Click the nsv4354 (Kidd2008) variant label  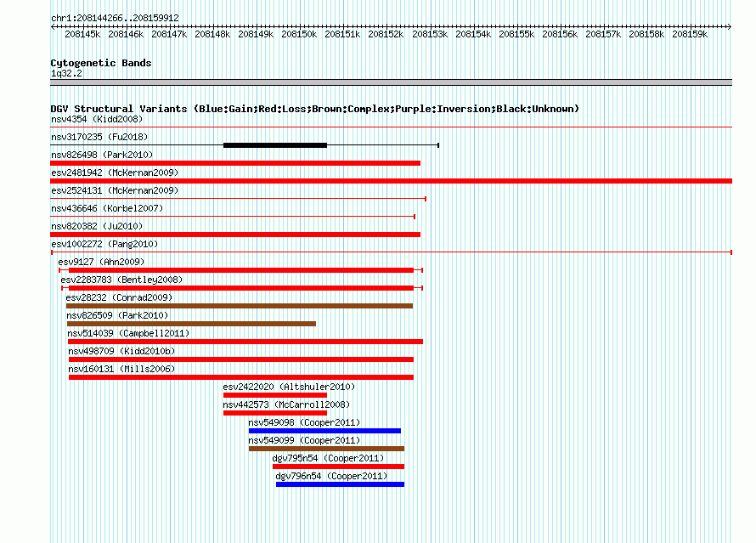[97, 119]
